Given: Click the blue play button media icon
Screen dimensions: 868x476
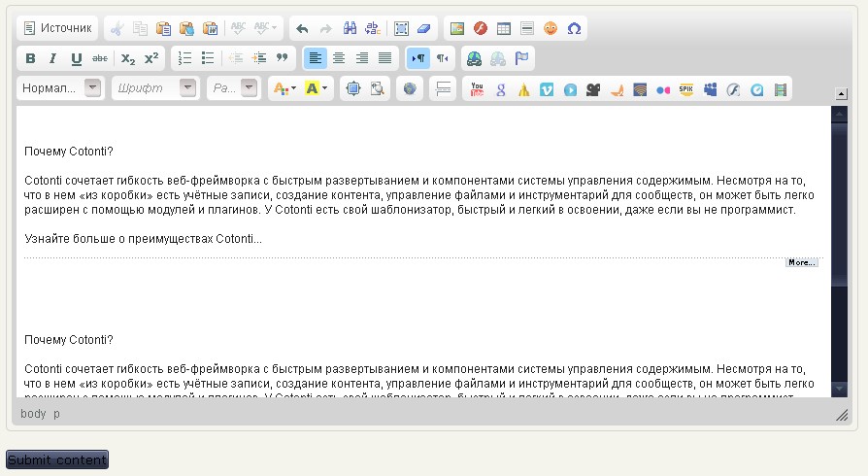Looking at the screenshot, I should [x=570, y=89].
